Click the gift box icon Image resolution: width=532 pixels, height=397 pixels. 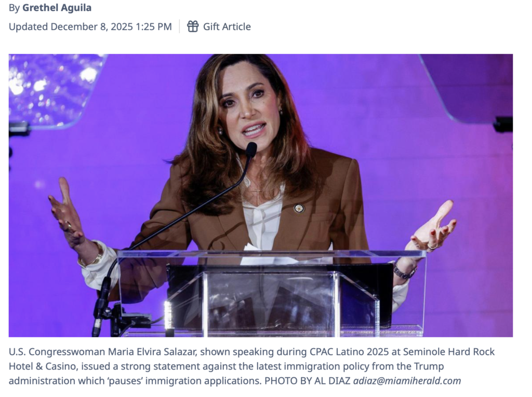point(193,26)
